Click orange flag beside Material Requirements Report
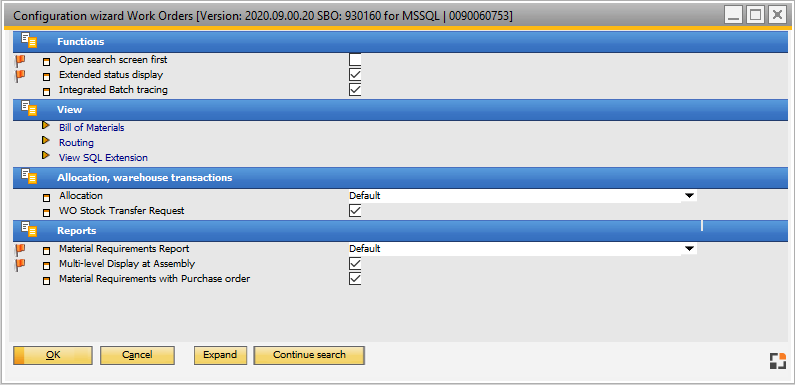The height and width of the screenshot is (385, 795). coord(20,250)
